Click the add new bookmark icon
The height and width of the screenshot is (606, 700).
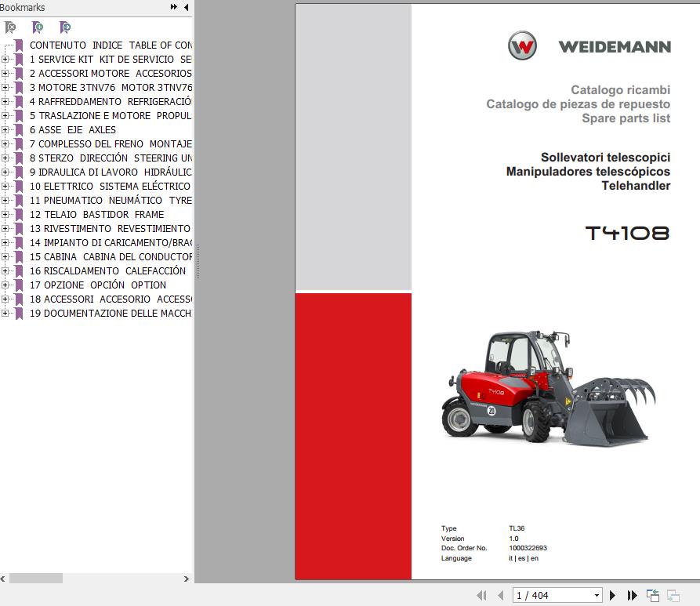(37, 27)
